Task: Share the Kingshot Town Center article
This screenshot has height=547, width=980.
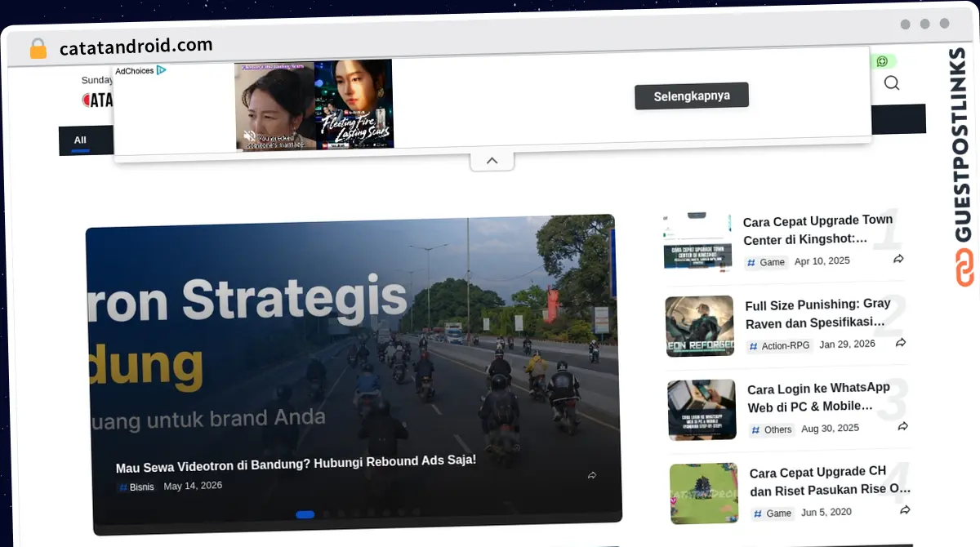Action: (x=898, y=259)
